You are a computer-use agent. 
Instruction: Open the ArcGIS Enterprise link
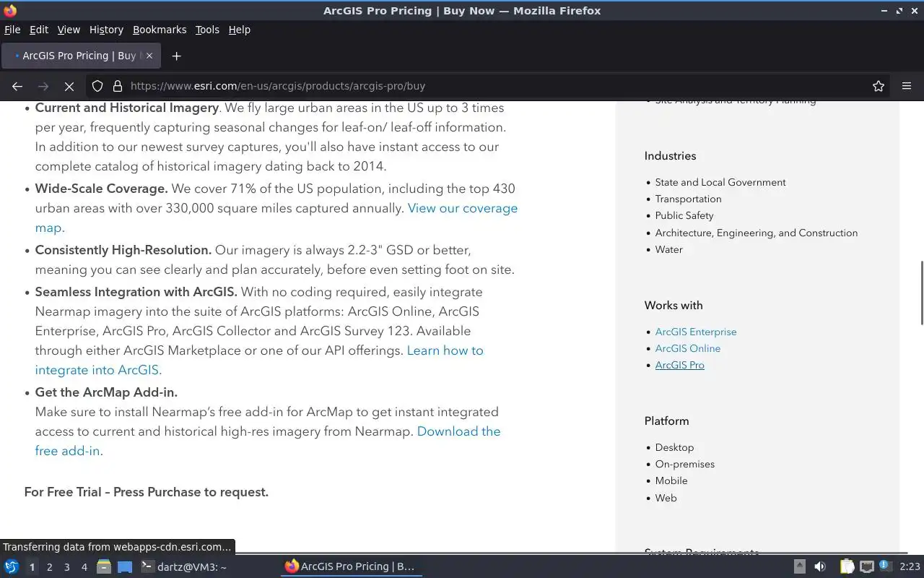coord(696,332)
